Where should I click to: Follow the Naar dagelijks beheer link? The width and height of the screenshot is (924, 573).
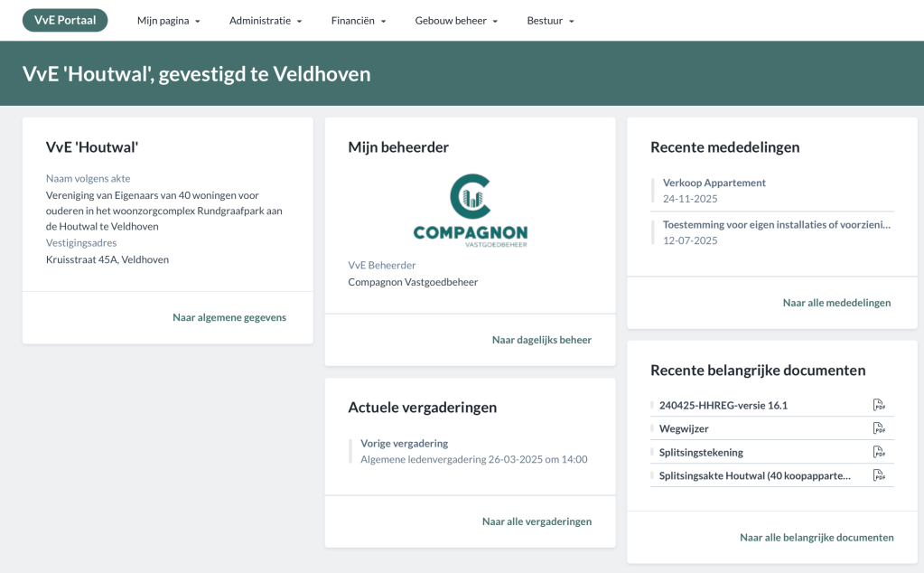541,340
